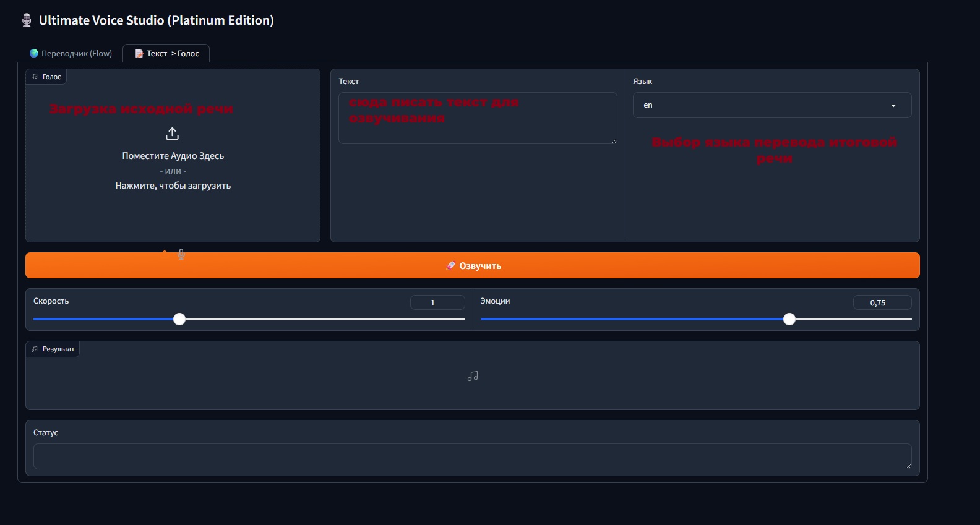Click the microphone logo next to app title
This screenshot has height=525, width=980.
point(27,20)
